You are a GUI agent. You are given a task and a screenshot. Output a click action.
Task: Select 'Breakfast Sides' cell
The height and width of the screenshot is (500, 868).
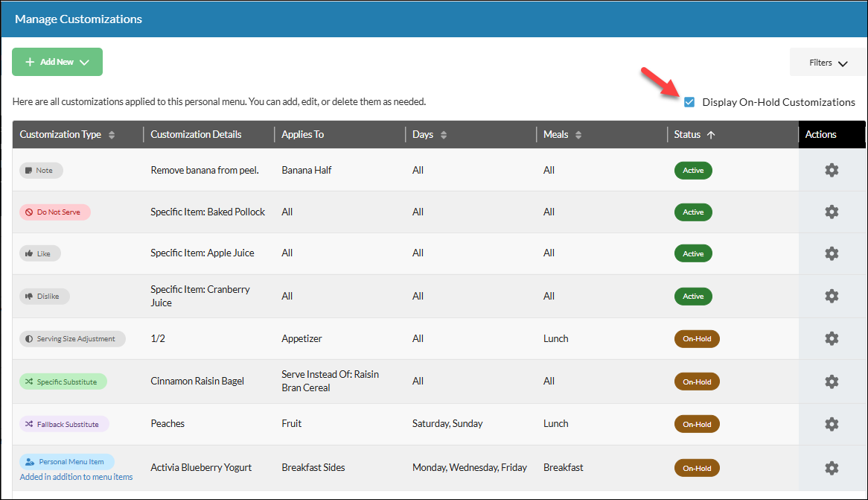[x=313, y=467]
